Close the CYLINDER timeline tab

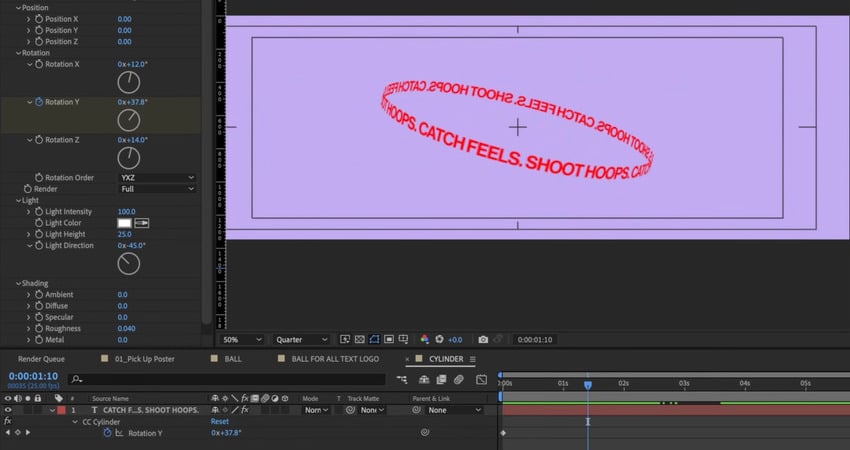[x=408, y=359]
